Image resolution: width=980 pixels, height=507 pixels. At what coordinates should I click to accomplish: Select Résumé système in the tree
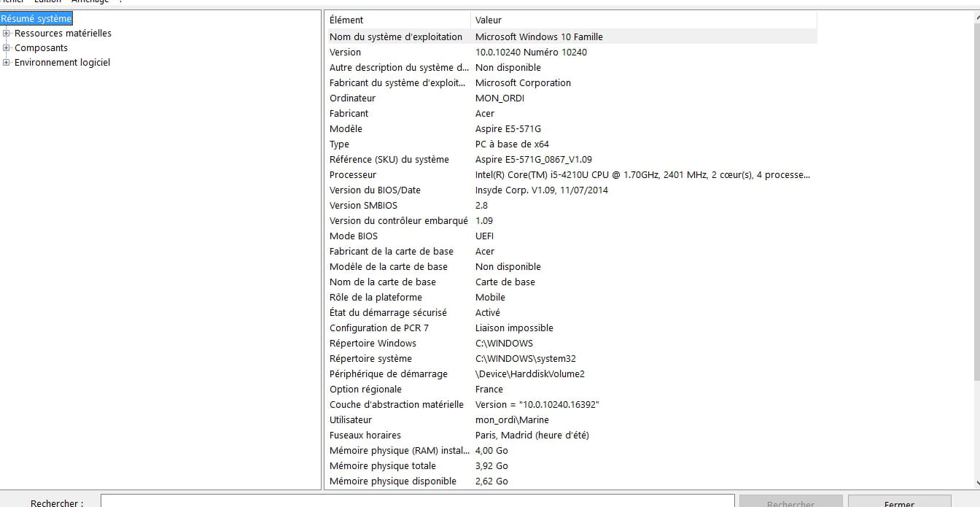tap(36, 18)
